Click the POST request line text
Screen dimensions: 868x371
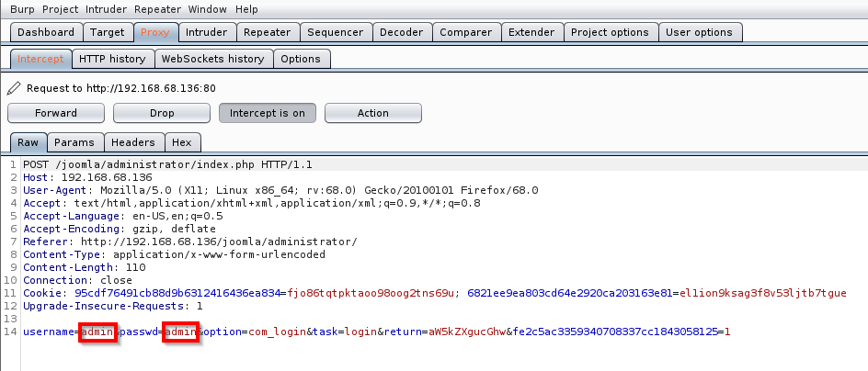point(167,164)
